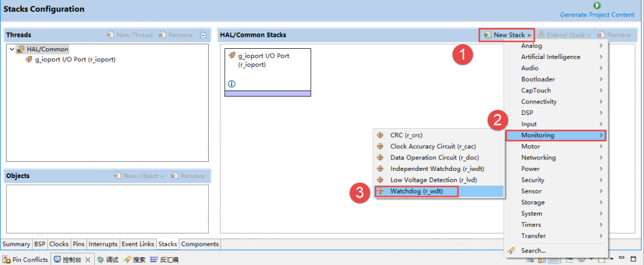Click the New Thread button
This screenshot has width=644, height=265.
130,35
